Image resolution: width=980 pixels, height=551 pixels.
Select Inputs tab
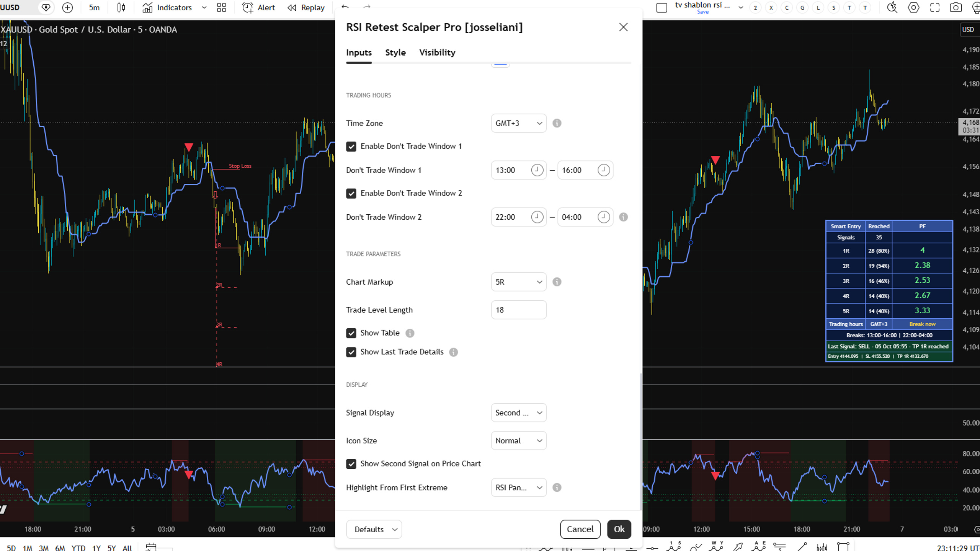pos(359,52)
